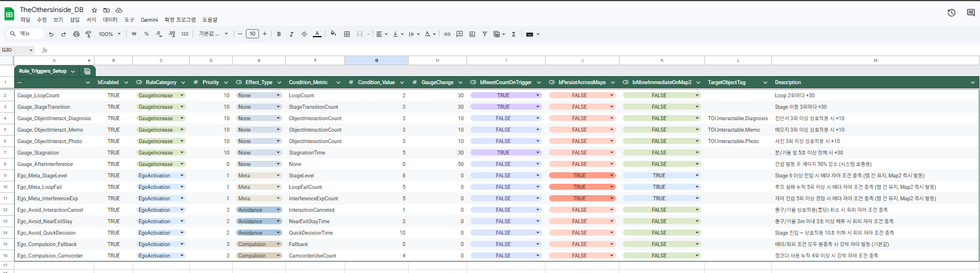Select the Gauge_Stagnation cell
The height and width of the screenshot is (273, 980).
54,153
